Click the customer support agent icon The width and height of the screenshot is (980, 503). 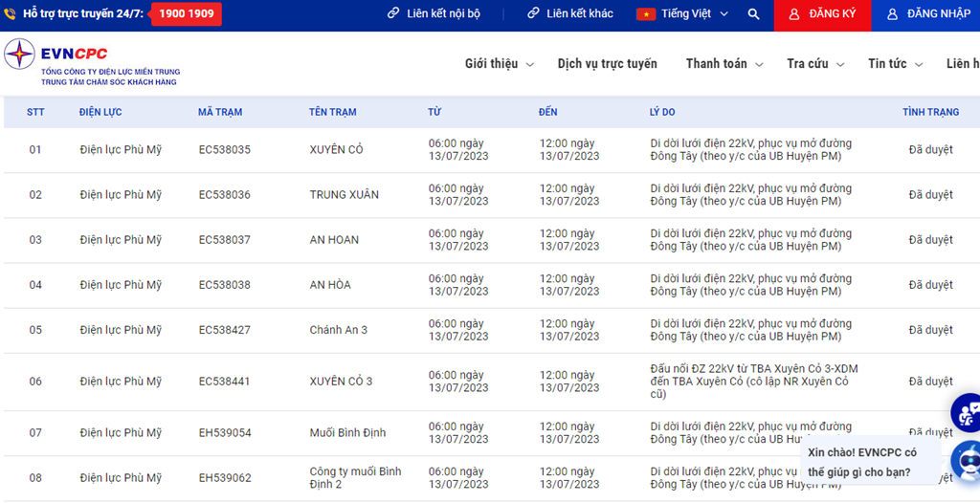pyautogui.click(x=967, y=412)
